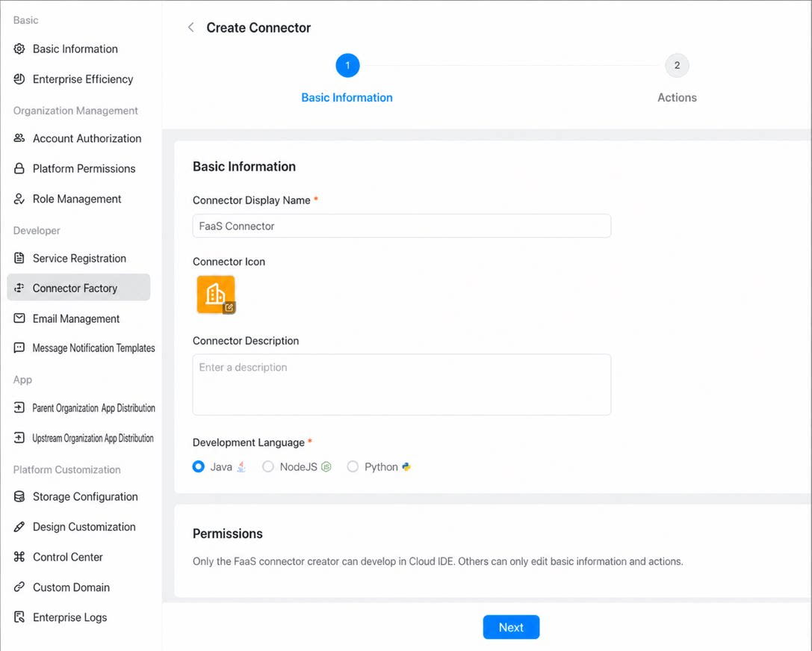
Task: Select step 1 Basic Information circle
Action: [347, 65]
